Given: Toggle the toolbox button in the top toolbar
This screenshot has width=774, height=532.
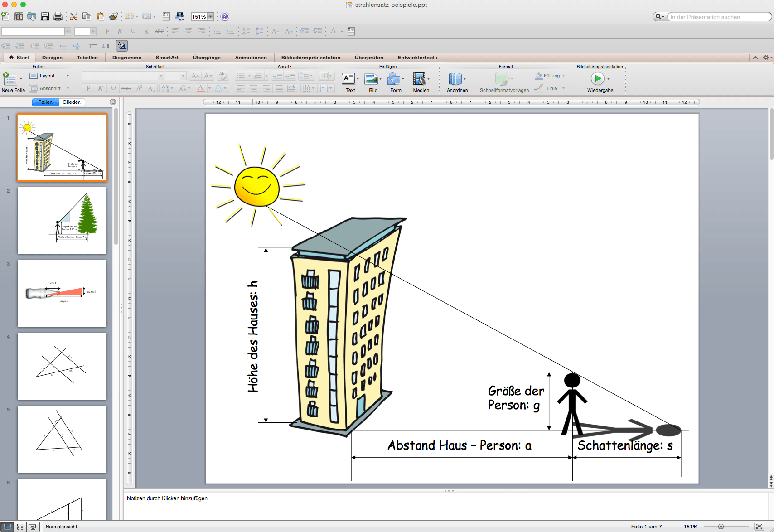Looking at the screenshot, I should coord(166,16).
